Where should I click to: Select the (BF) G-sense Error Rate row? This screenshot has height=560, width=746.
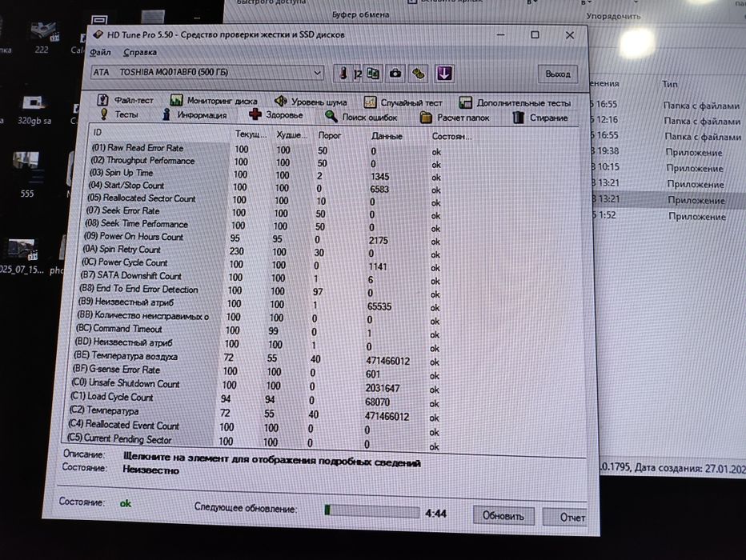tap(258, 372)
